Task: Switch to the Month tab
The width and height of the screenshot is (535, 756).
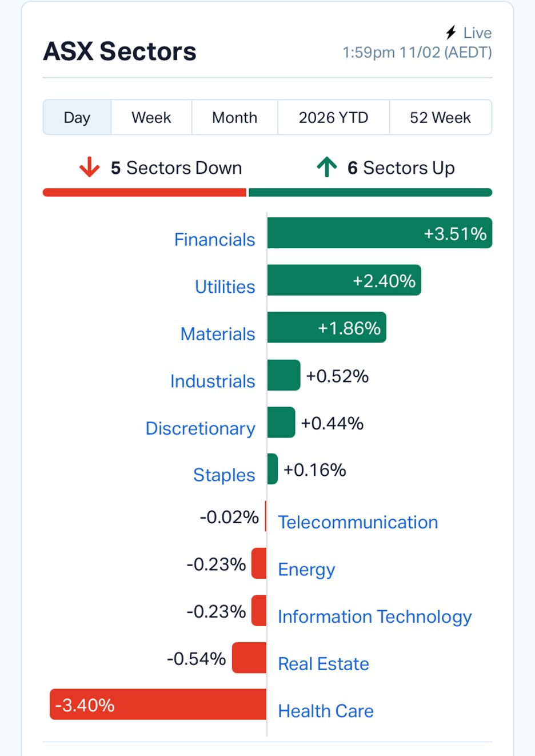Action: [234, 118]
